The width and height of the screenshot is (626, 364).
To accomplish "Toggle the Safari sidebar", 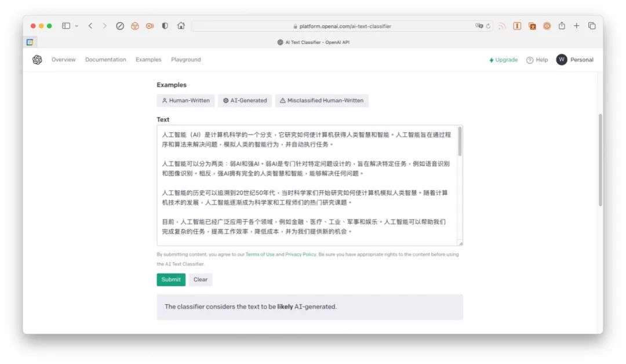I will tap(65, 26).
